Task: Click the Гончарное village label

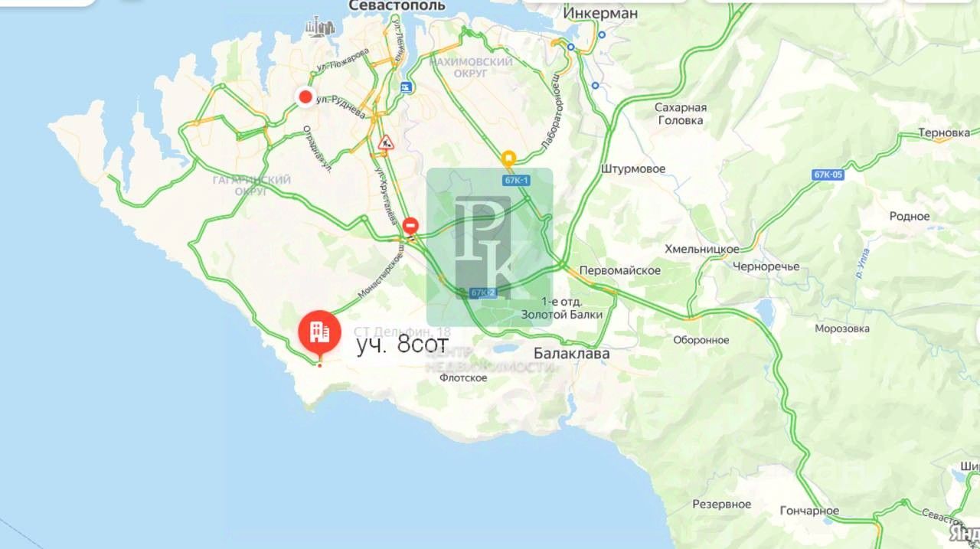Action: [x=809, y=511]
